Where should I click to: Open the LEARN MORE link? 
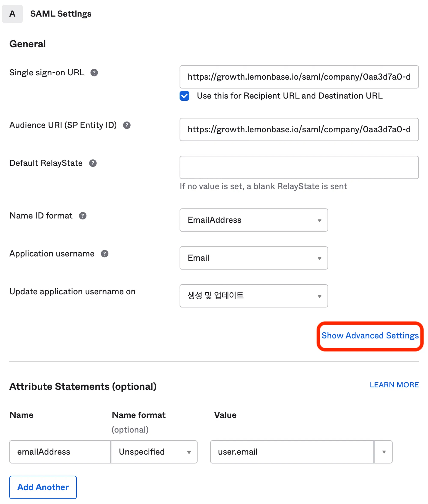point(394,385)
